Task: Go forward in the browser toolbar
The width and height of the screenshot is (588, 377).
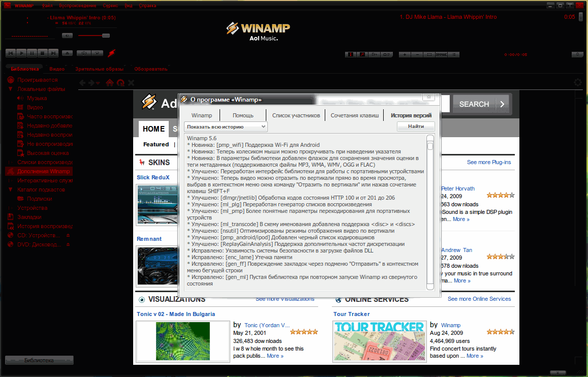Action: click(91, 83)
